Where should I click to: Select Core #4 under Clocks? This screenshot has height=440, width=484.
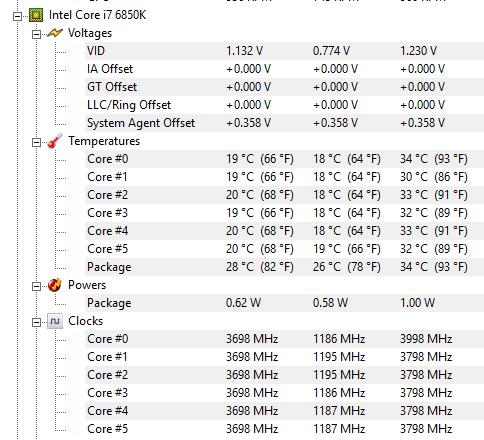pos(284,411)
